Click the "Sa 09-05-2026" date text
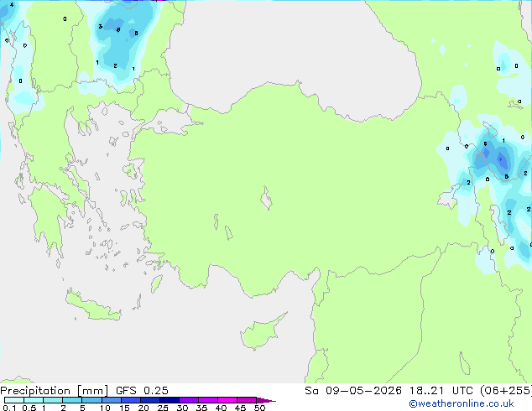 353,391
